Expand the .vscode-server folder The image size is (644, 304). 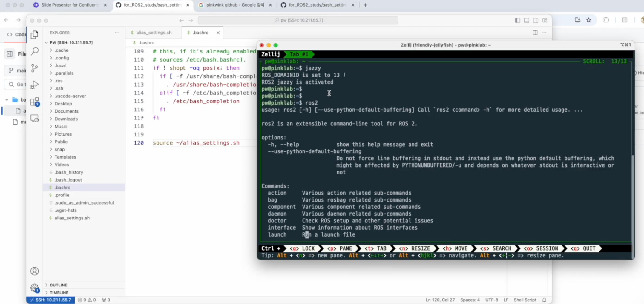tap(70, 96)
